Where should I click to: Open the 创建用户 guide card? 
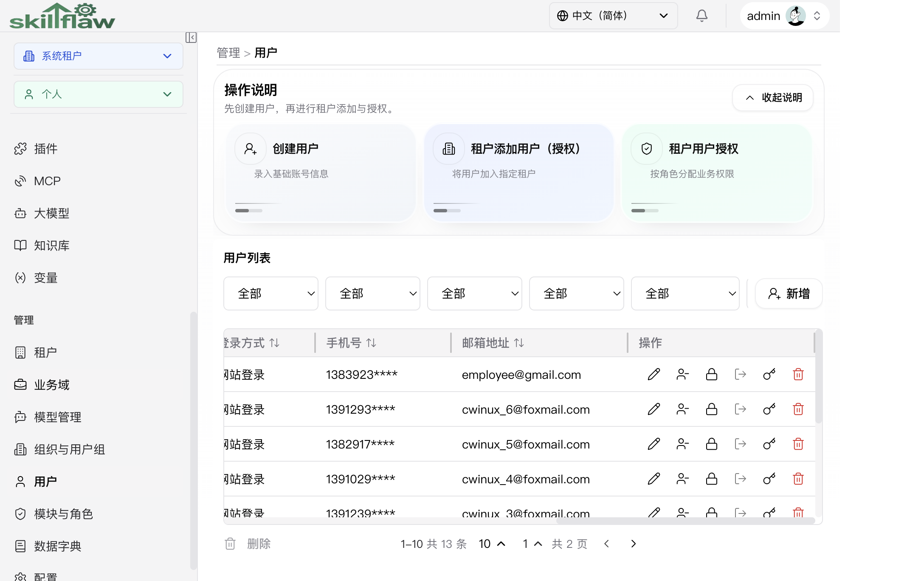point(320,173)
